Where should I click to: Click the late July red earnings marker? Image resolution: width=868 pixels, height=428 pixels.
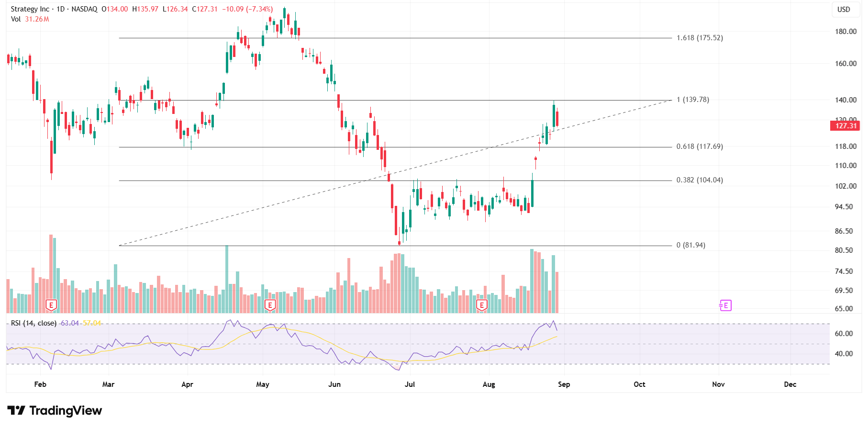coord(482,305)
